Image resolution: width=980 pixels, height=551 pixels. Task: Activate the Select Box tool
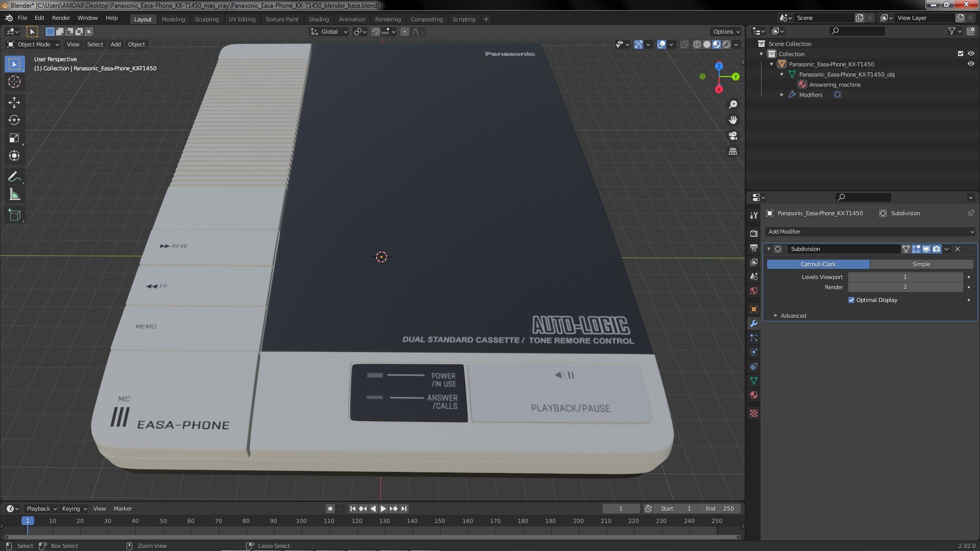click(14, 64)
